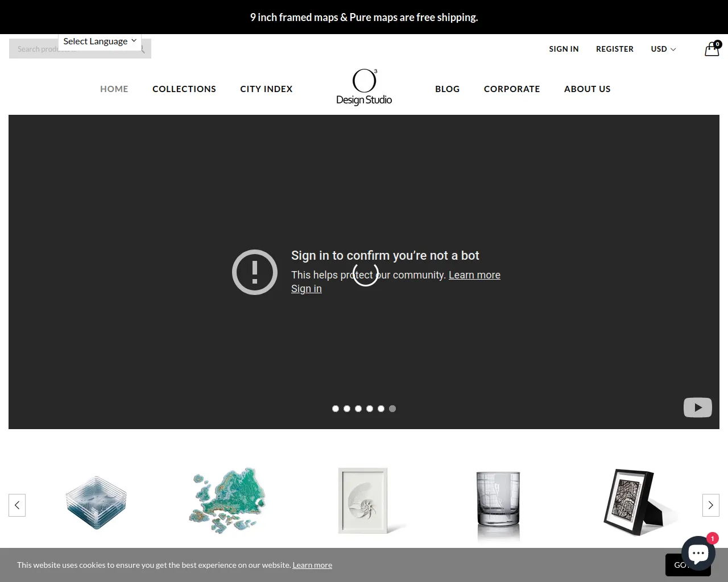Select the fifth slideshow dot
The image size is (728, 582).
tap(381, 409)
